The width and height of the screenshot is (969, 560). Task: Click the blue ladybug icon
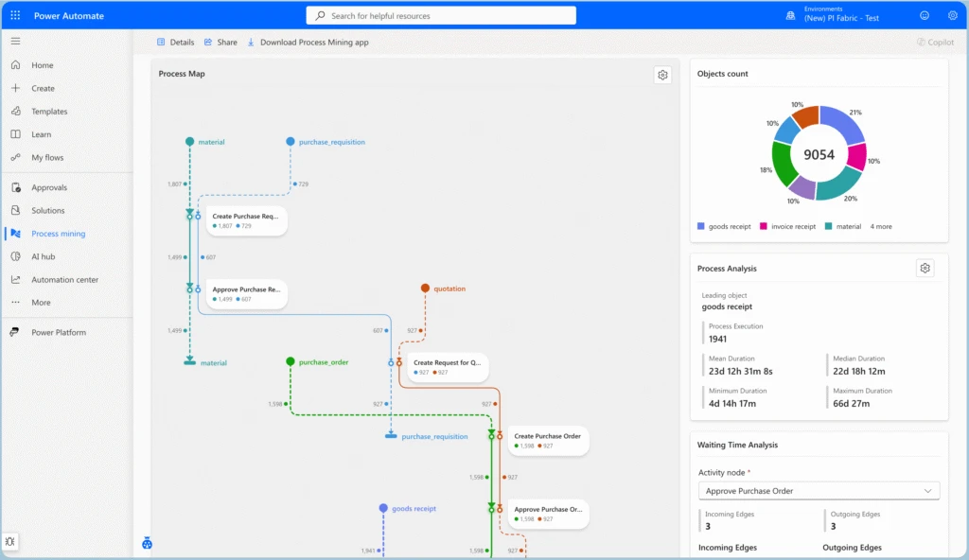pyautogui.click(x=148, y=544)
